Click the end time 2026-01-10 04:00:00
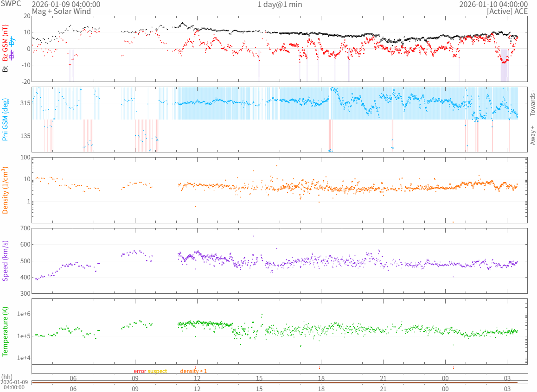 493,4
